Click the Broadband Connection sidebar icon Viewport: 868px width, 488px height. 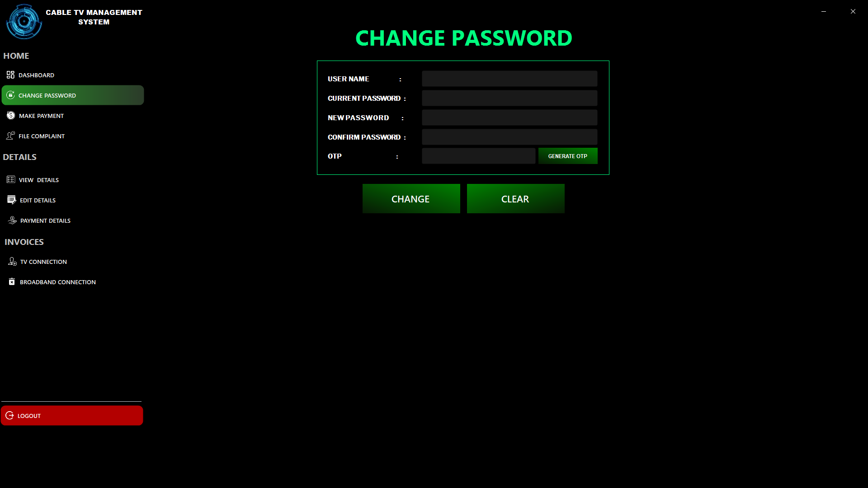[x=11, y=282]
